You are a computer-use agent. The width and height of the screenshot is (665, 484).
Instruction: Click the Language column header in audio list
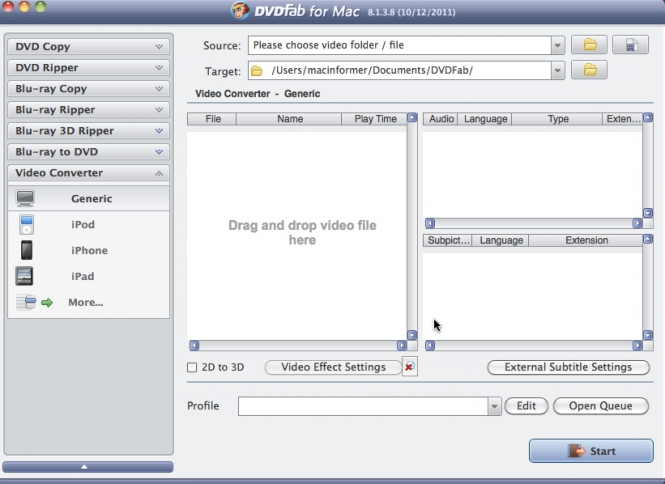485,119
